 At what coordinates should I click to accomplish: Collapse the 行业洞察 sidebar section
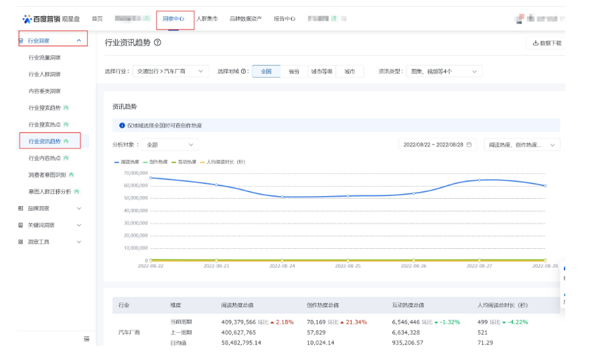pyautogui.click(x=79, y=41)
